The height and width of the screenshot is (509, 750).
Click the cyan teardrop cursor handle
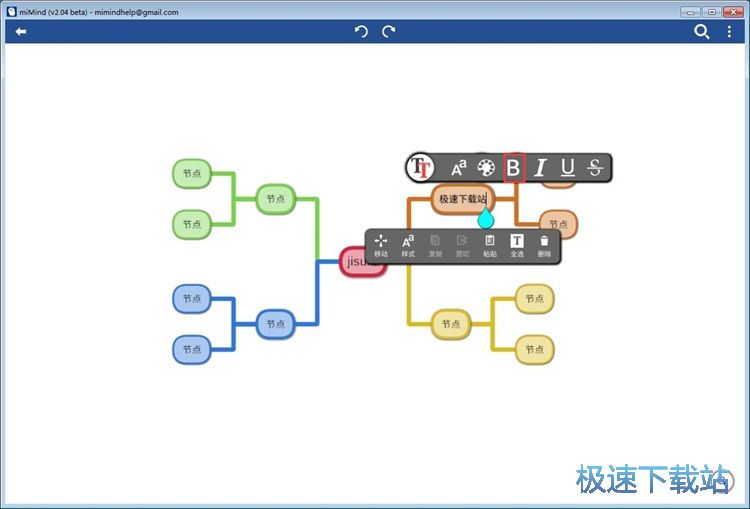point(485,218)
